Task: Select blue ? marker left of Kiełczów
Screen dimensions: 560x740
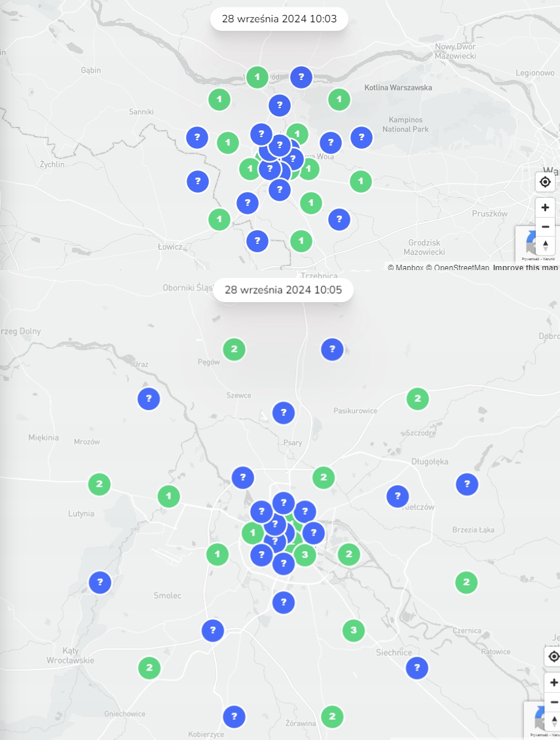Action: (x=398, y=496)
